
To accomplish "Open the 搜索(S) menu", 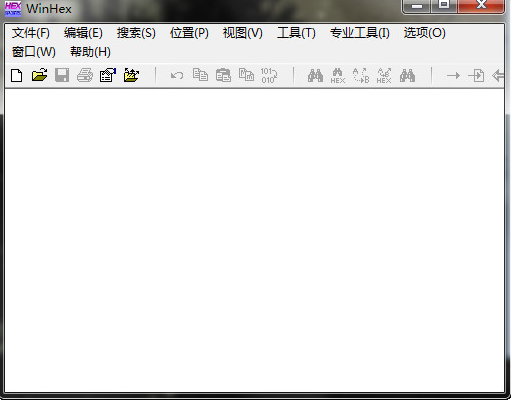I will tap(136, 33).
